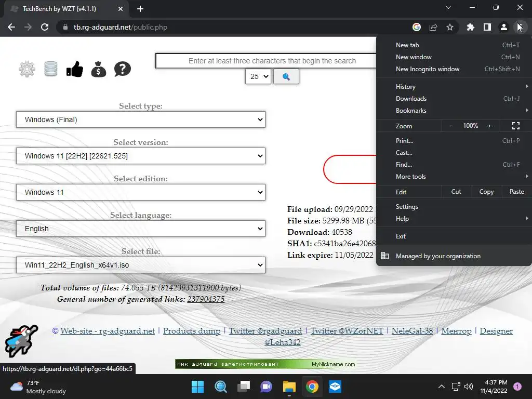Open Windows Start menu
This screenshot has width=532, height=399.
click(x=197, y=387)
